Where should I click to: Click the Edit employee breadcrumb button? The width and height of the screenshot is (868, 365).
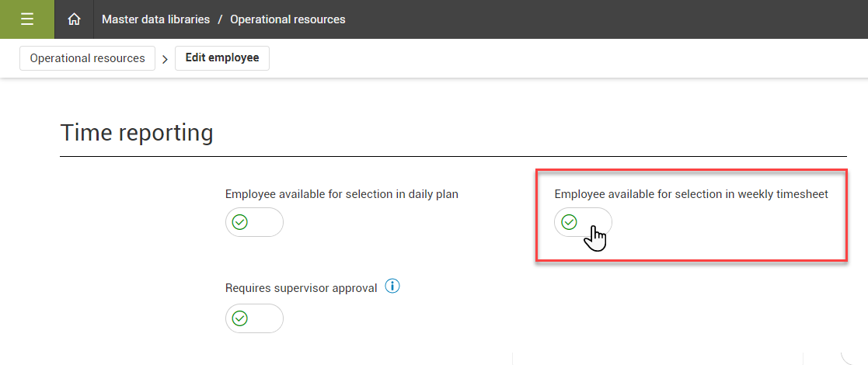[222, 58]
